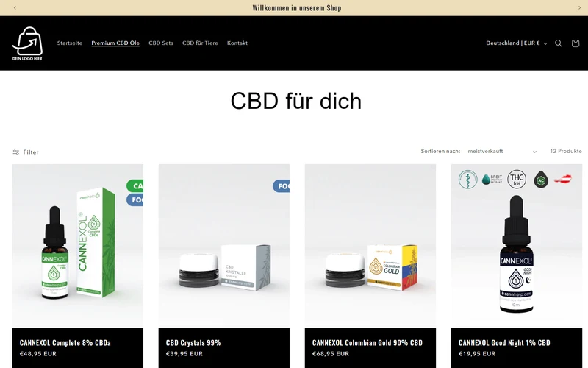The height and width of the screenshot is (368, 588).
Task: Click the '12 Produkte' count text
Action: point(565,152)
